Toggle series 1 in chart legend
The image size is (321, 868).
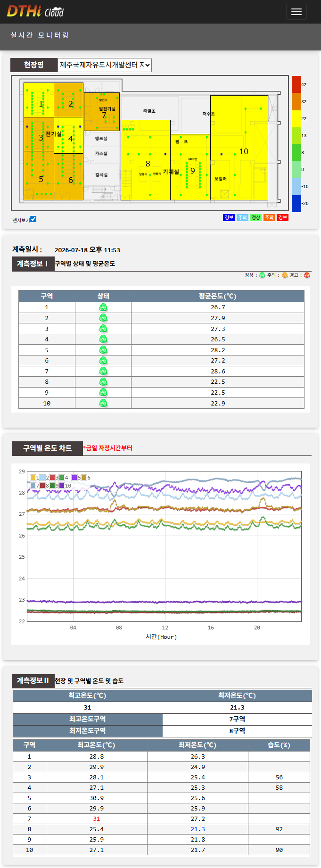click(x=35, y=478)
